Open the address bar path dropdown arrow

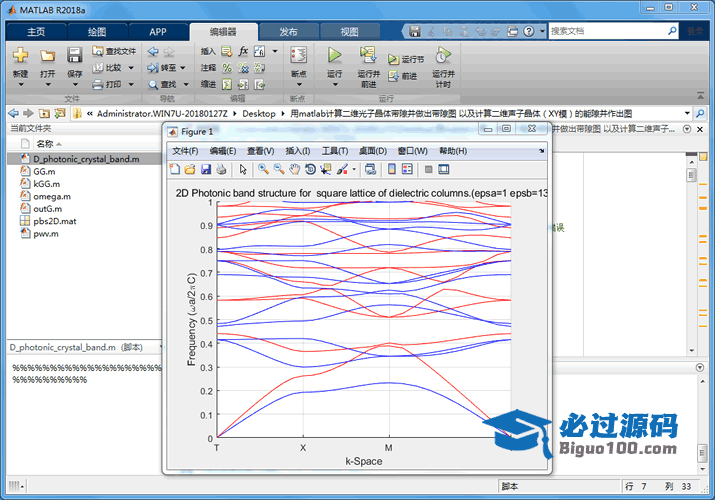click(687, 113)
